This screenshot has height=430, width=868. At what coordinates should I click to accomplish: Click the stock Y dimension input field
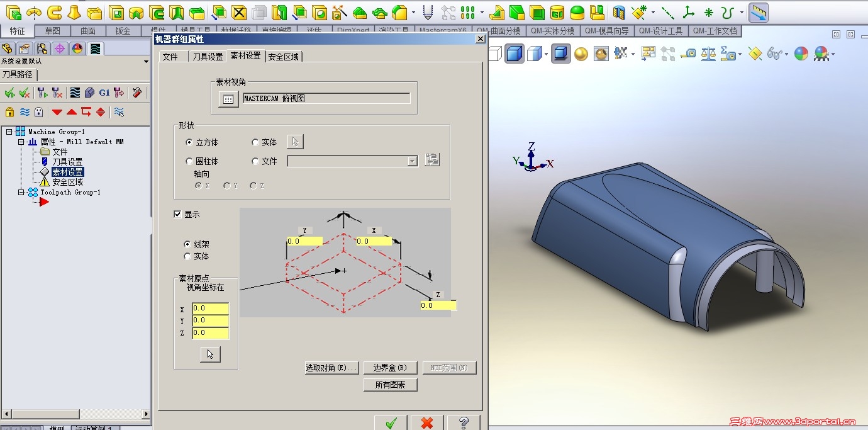click(304, 241)
